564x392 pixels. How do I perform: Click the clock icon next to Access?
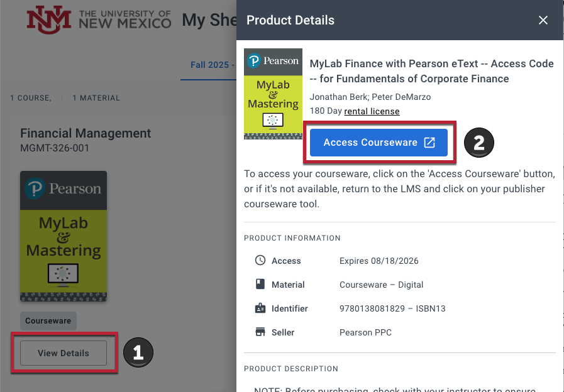click(260, 260)
